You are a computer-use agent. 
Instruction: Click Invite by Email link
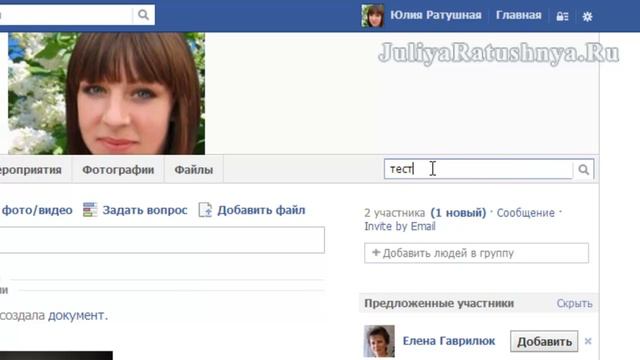point(400,227)
